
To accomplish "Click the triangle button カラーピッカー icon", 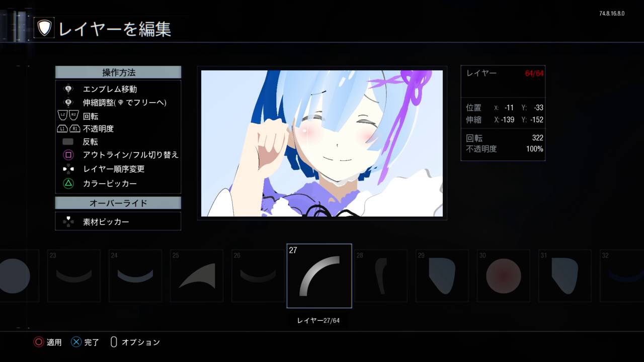I will 68,184.
